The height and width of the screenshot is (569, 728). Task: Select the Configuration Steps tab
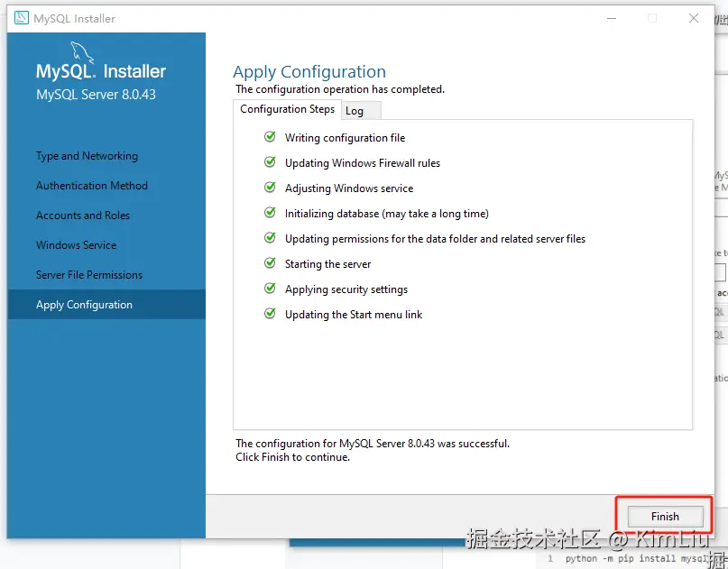[287, 109]
